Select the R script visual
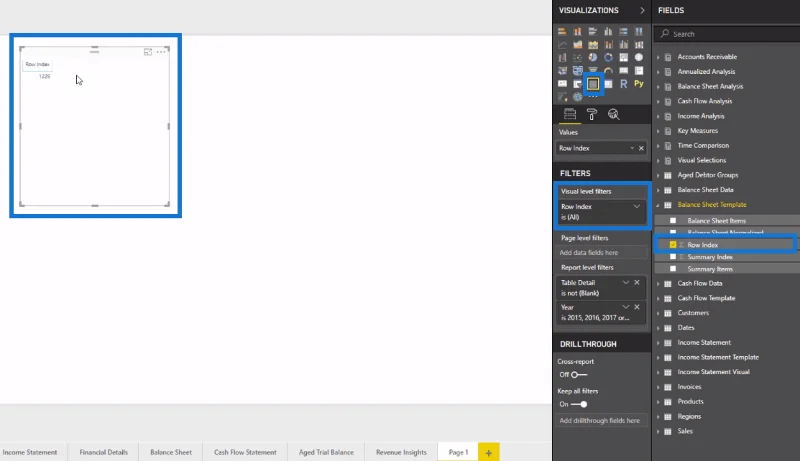800x461 pixels. tap(623, 84)
